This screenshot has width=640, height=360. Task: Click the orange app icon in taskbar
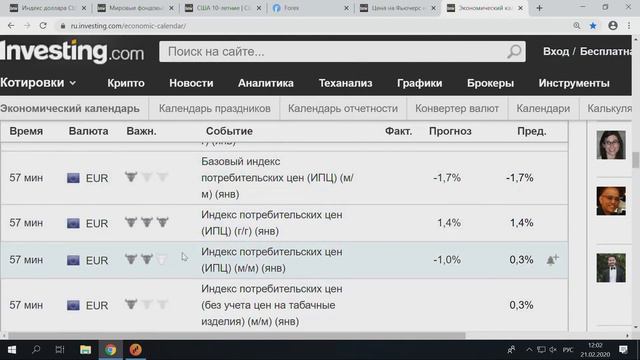point(136,350)
